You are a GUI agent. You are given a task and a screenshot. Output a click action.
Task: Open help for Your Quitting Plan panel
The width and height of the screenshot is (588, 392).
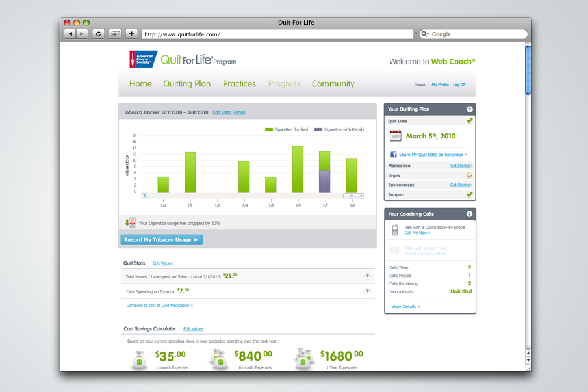click(x=470, y=109)
